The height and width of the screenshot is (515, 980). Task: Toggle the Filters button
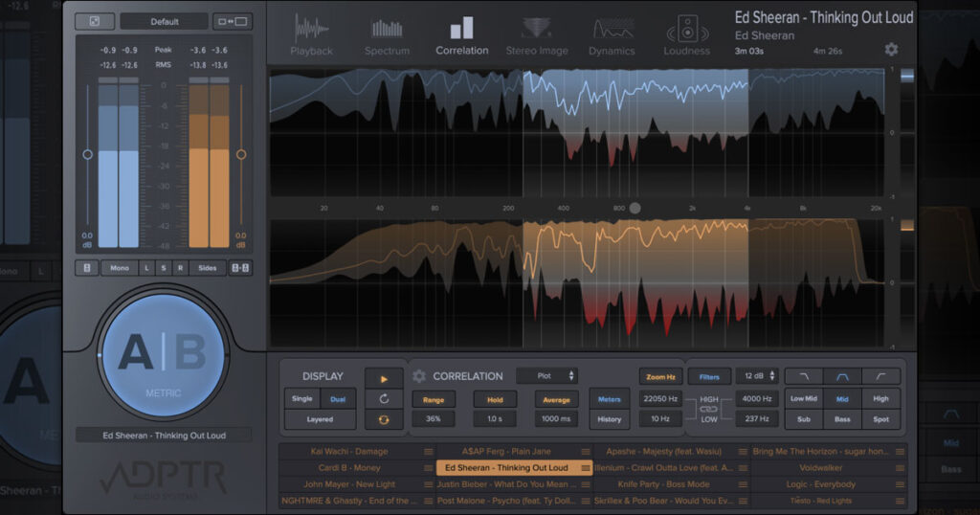coord(709,377)
